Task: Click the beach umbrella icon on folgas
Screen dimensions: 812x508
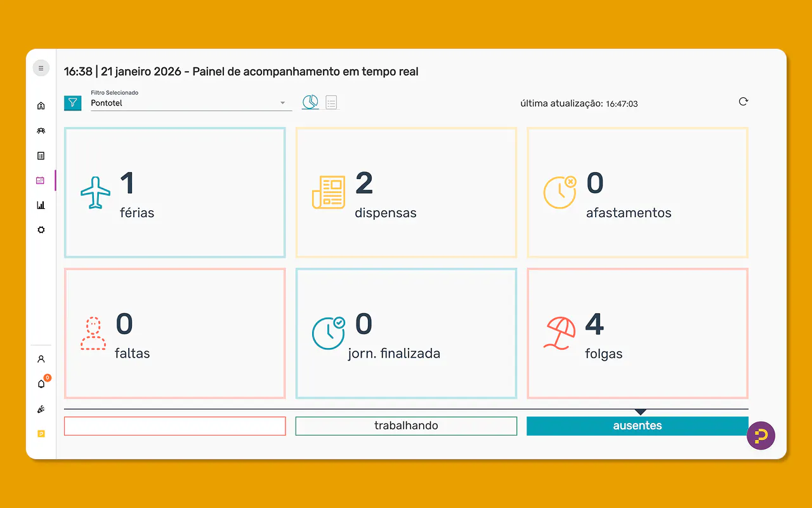Action: tap(560, 333)
